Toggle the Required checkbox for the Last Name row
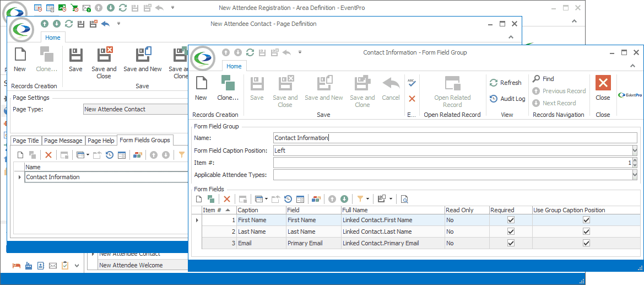The width and height of the screenshot is (644, 285). tap(511, 232)
